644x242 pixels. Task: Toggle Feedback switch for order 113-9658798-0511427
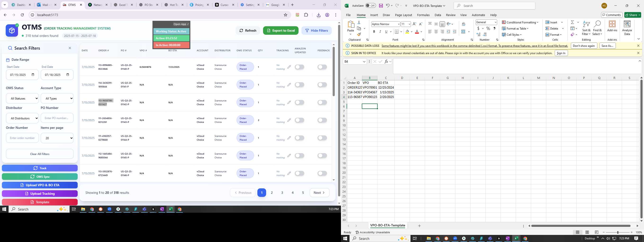click(x=322, y=102)
